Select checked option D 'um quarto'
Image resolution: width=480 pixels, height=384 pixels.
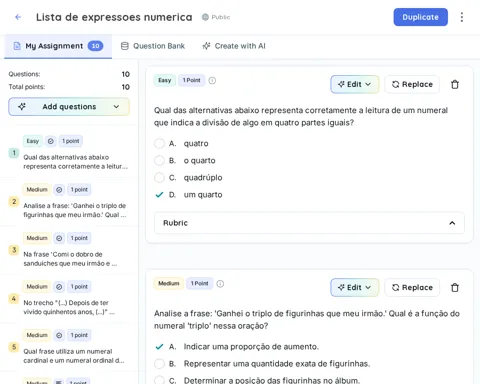pos(159,195)
